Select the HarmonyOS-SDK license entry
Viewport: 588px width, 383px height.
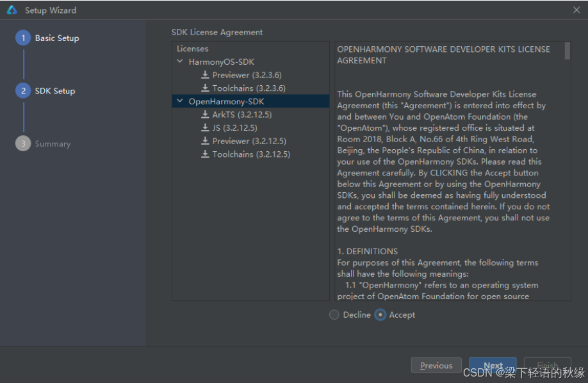pyautogui.click(x=221, y=62)
